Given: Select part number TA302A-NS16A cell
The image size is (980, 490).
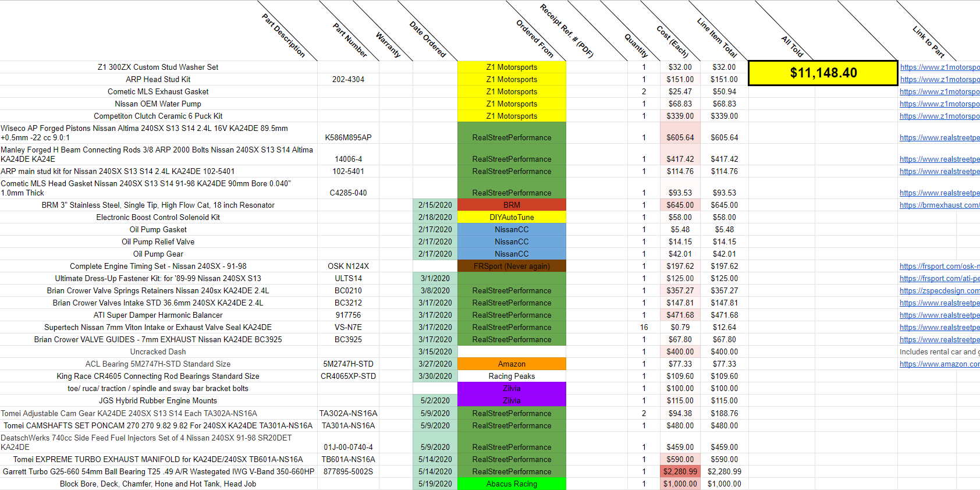Looking at the screenshot, I should click(348, 414).
